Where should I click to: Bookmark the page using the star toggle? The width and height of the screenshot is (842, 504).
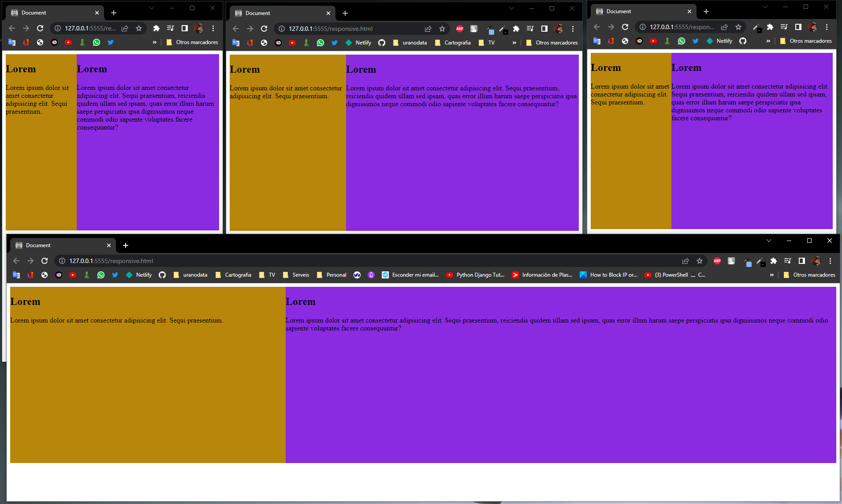click(x=700, y=261)
